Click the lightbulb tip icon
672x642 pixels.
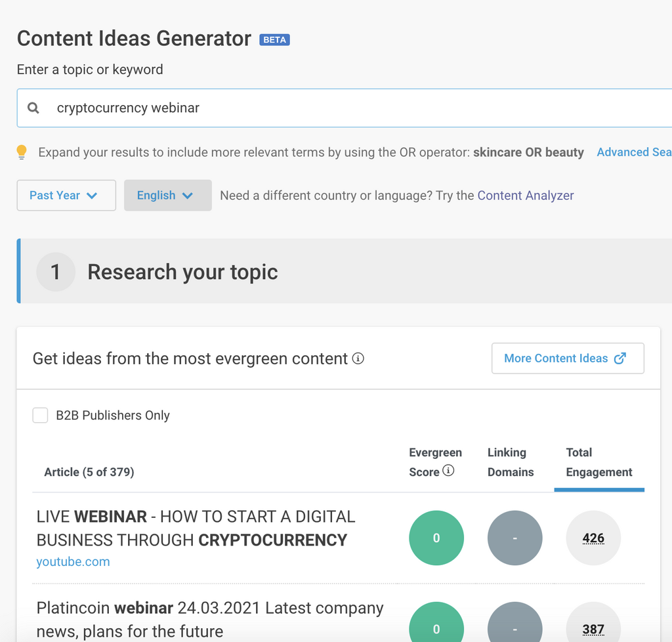click(x=22, y=152)
